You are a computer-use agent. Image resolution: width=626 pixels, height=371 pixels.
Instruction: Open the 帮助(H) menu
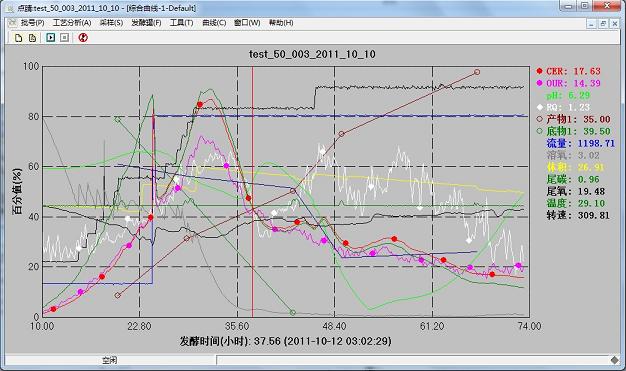281,23
